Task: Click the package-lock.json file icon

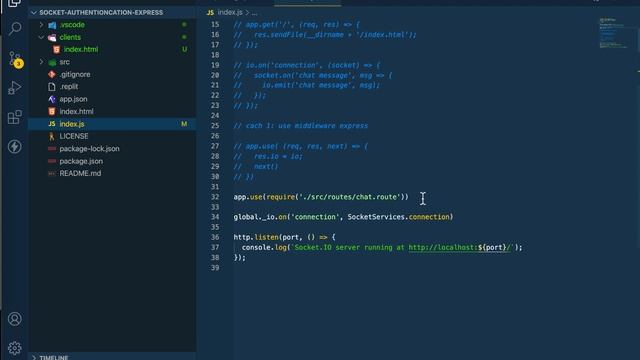Action: click(x=52, y=149)
